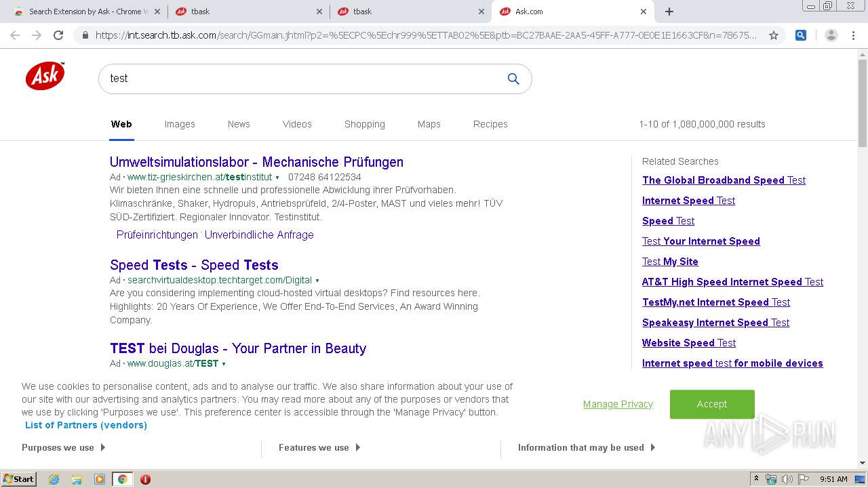
Task: Click TestMy.net Internet Speed Test
Action: (716, 302)
